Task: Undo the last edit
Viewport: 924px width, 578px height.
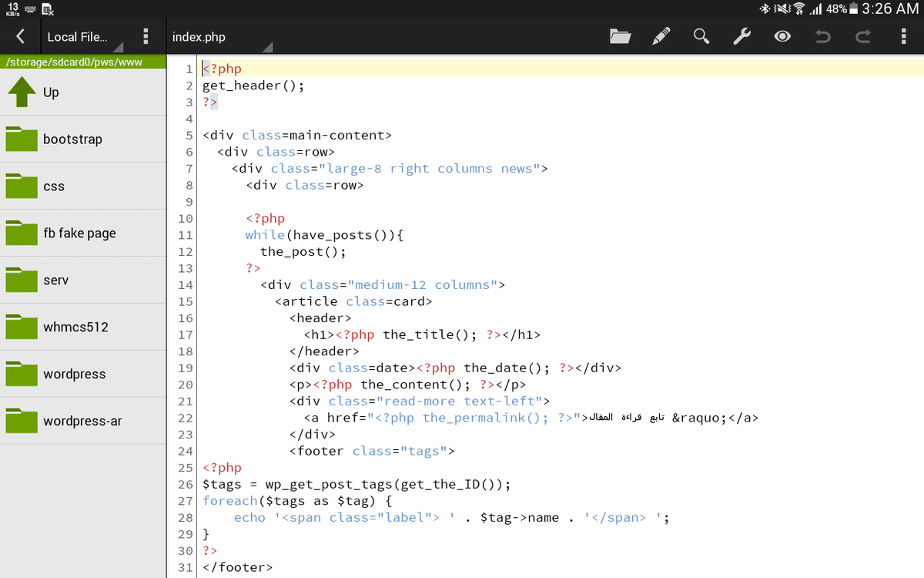Action: tap(823, 36)
